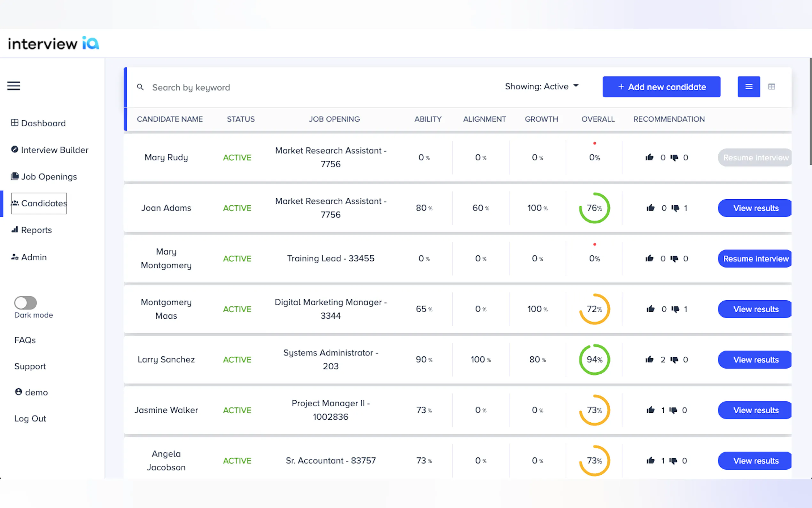812x508 pixels.
Task: Enable the Dark mode toggle
Action: tap(26, 303)
